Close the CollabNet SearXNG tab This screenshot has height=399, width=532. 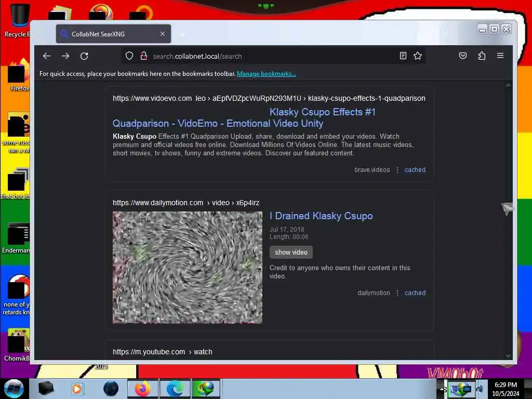click(x=163, y=34)
